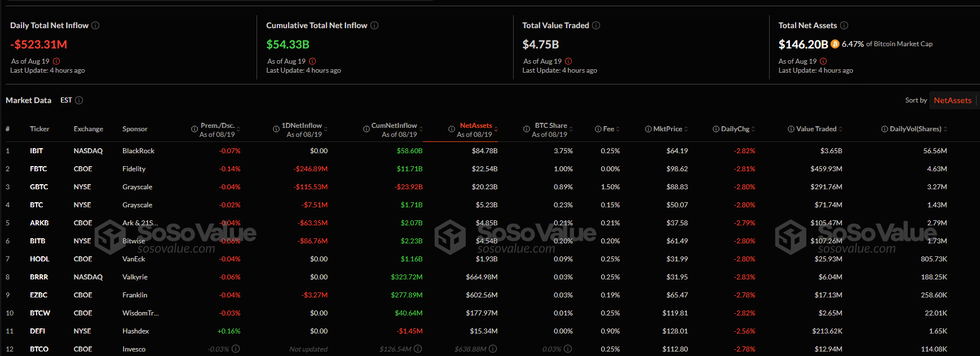Click info icon before 1DNetInflow column header

click(276, 129)
